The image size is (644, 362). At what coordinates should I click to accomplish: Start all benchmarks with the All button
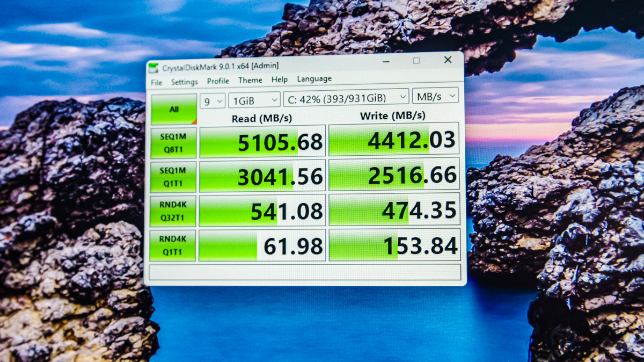[x=174, y=109]
